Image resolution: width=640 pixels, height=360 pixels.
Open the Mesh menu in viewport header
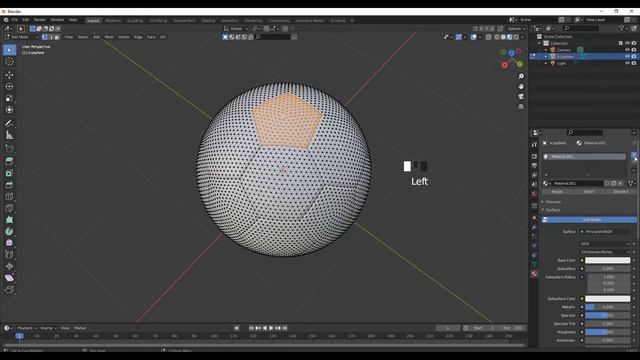tap(109, 37)
